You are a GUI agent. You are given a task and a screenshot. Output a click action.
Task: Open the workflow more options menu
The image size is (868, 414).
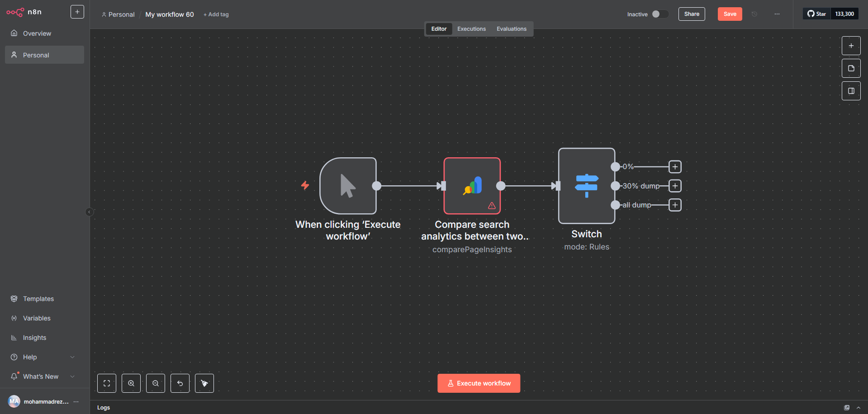pos(777,14)
